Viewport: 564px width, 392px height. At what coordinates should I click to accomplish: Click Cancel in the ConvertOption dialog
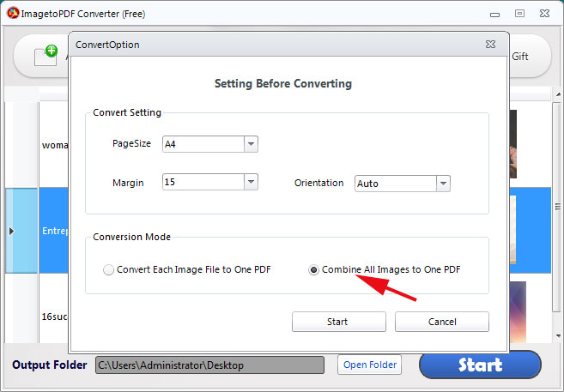coord(442,322)
